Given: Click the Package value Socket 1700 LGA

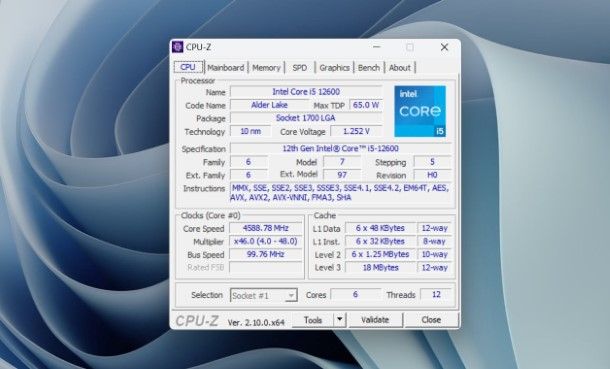Looking at the screenshot, I should (306, 118).
